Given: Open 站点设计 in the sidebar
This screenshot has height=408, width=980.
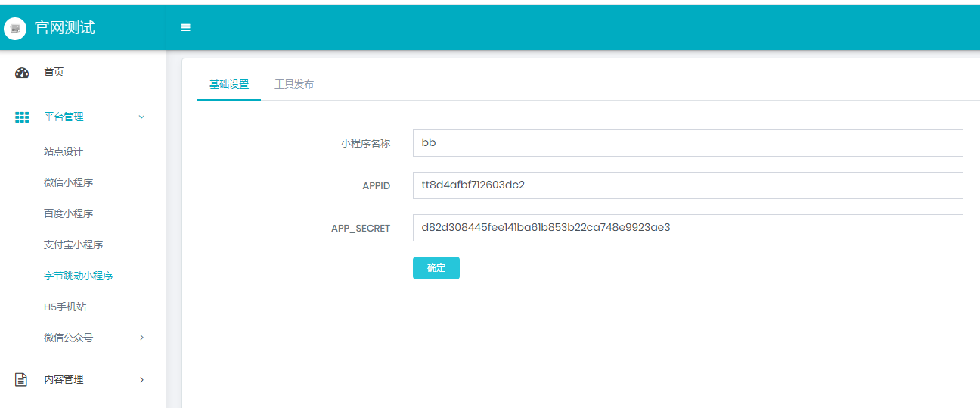Looking at the screenshot, I should [x=64, y=151].
